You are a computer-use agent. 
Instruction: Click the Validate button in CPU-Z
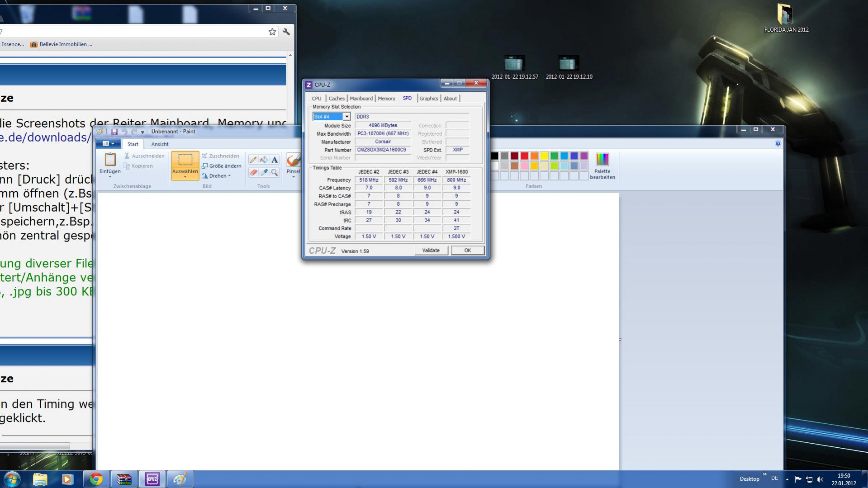click(431, 251)
